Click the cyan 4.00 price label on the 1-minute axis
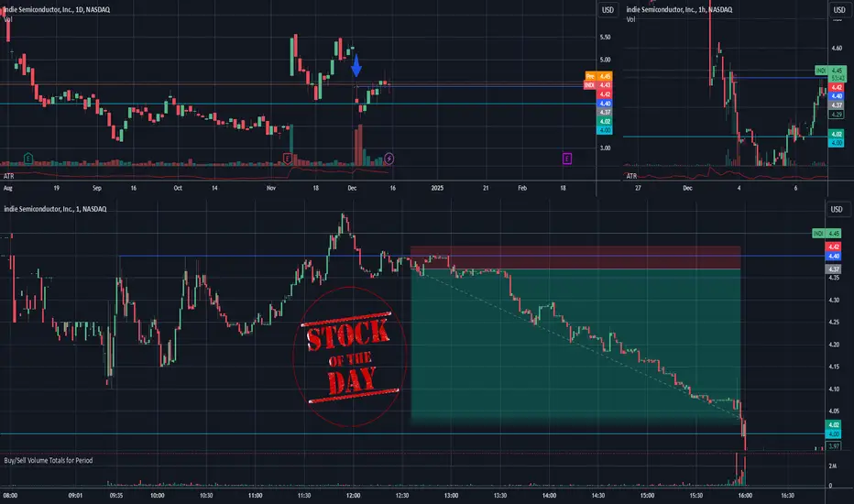 pyautogui.click(x=834, y=433)
